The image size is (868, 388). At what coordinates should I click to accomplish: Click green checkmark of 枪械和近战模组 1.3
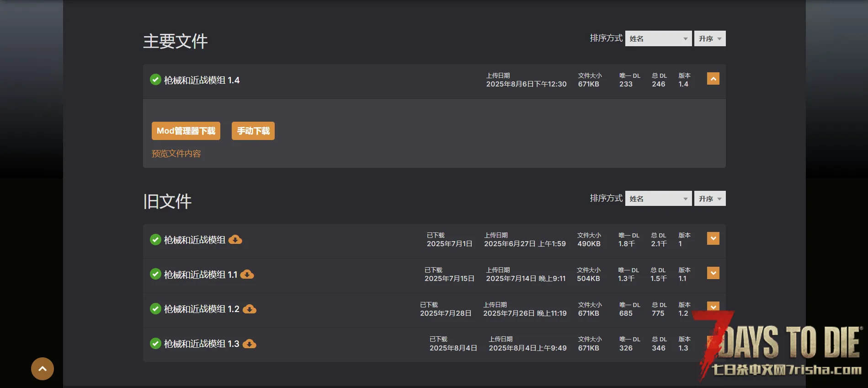coord(155,344)
